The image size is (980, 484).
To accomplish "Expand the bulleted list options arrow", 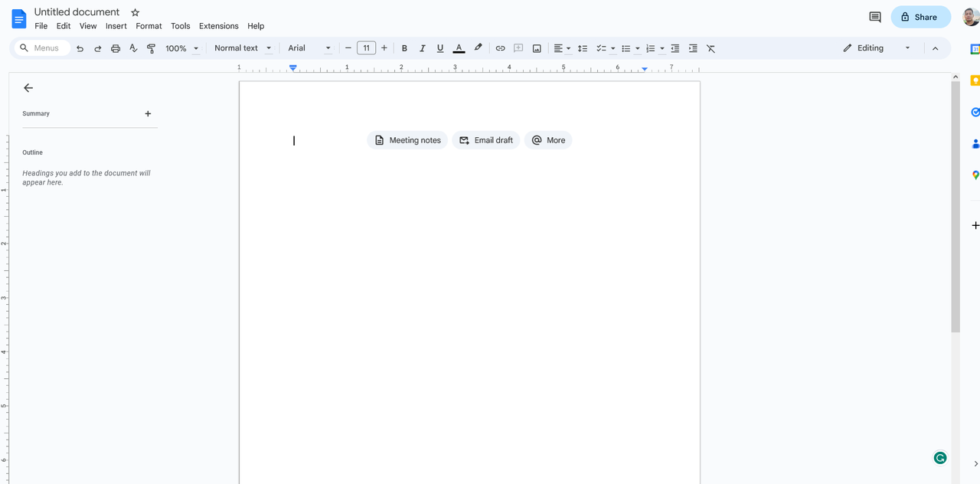I will pyautogui.click(x=637, y=48).
